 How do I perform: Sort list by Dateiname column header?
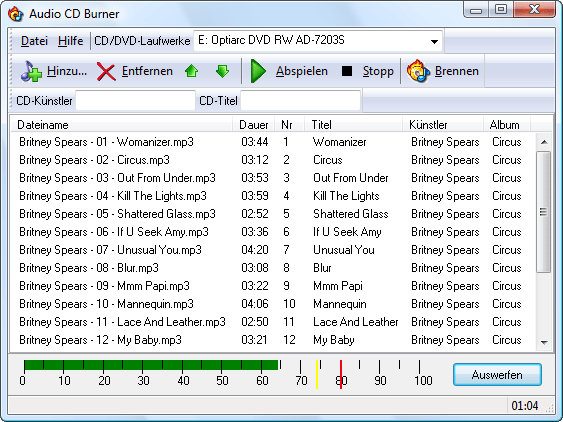[121, 125]
